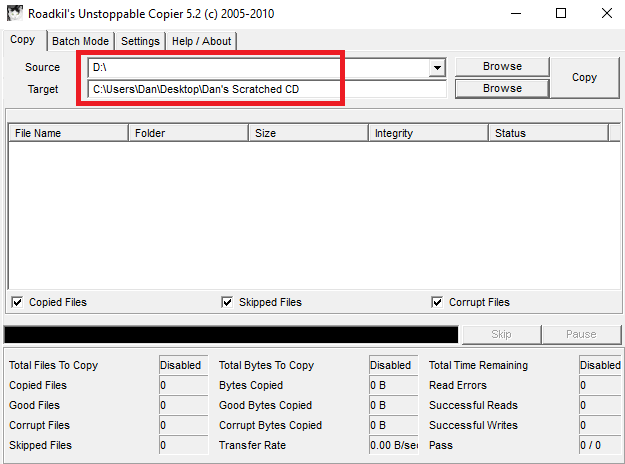Start copying with the large Copy button
Image resolution: width=625 pixels, height=464 pixels.
pos(584,77)
